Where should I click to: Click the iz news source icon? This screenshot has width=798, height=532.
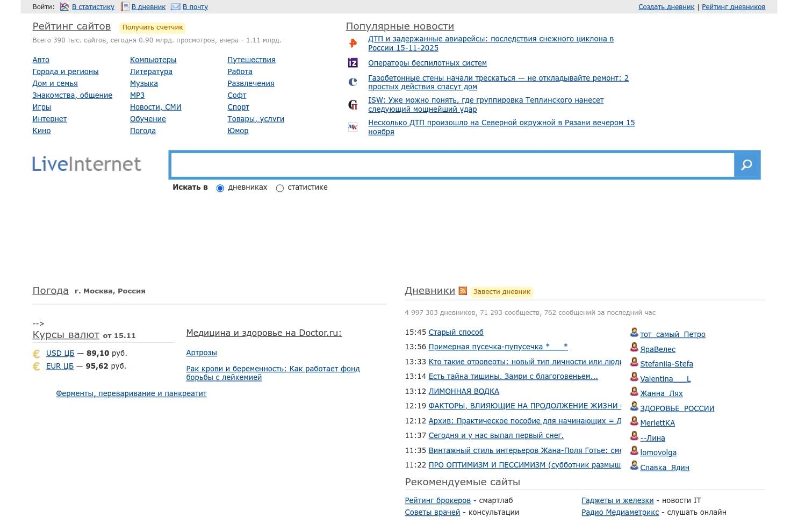[x=353, y=62]
